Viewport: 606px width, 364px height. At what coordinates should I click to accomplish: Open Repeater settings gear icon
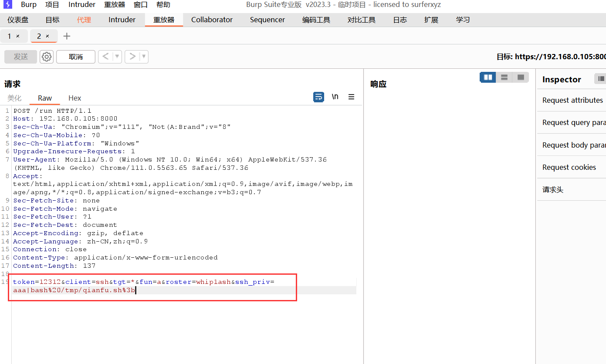click(47, 57)
